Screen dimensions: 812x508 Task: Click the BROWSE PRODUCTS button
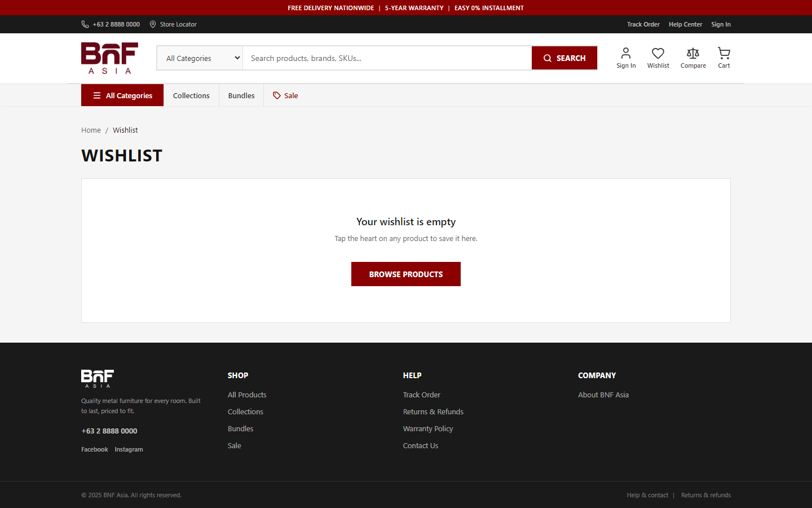pyautogui.click(x=406, y=274)
